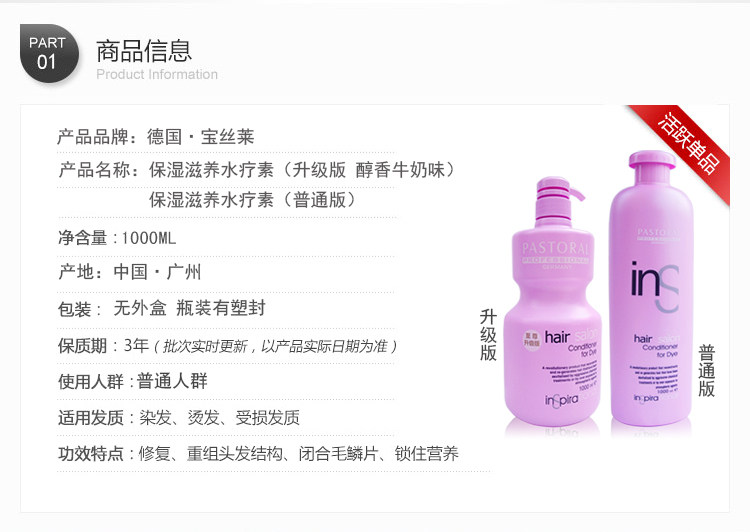This screenshot has height=532, width=750.
Task: Click the 产品品牌 德国·宝丝莱 row
Action: (155, 137)
